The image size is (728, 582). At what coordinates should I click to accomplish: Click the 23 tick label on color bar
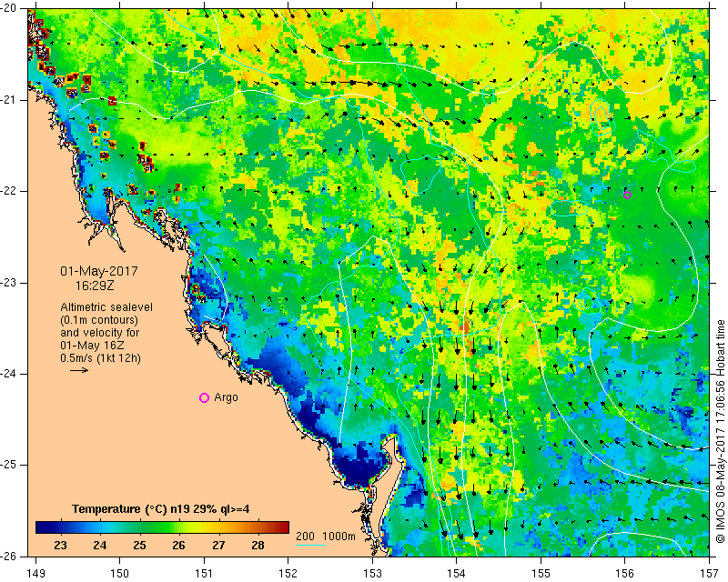click(x=60, y=546)
